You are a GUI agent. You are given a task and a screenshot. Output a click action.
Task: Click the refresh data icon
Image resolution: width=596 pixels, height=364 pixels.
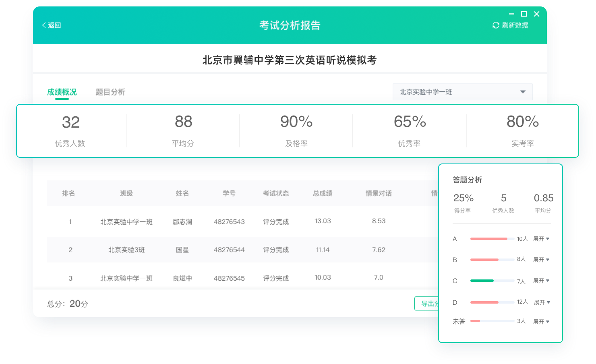(496, 25)
